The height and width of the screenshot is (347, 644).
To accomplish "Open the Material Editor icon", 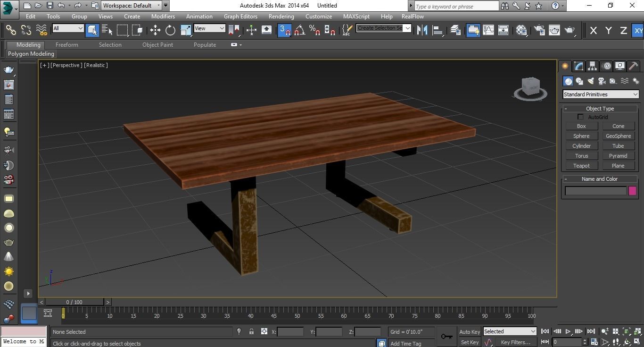I will pyautogui.click(x=521, y=30).
